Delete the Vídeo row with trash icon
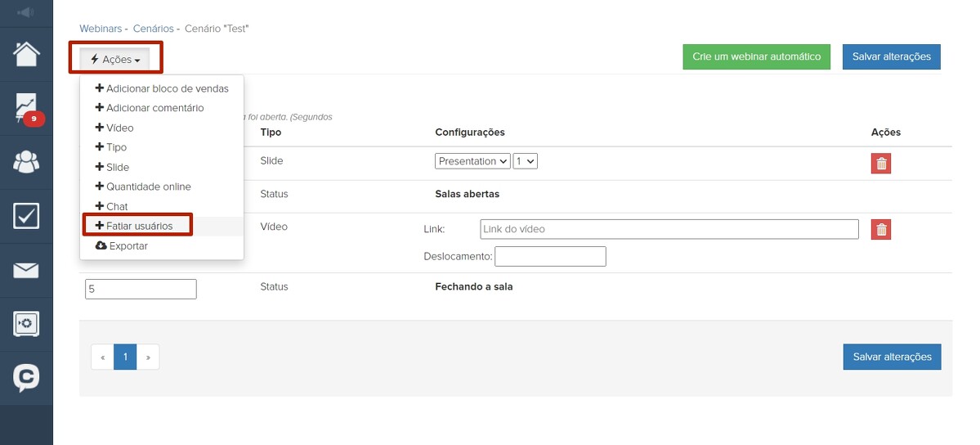This screenshot has width=980, height=445. [x=880, y=229]
